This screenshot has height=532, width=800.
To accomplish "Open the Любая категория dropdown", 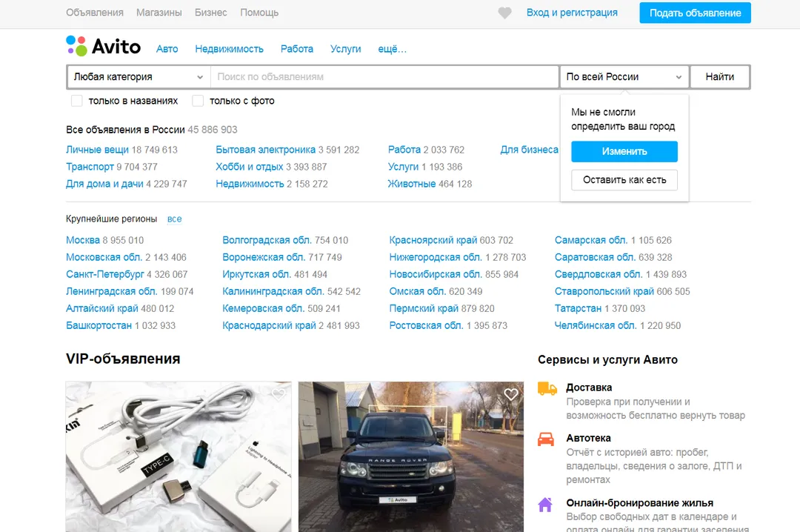I will pos(139,76).
